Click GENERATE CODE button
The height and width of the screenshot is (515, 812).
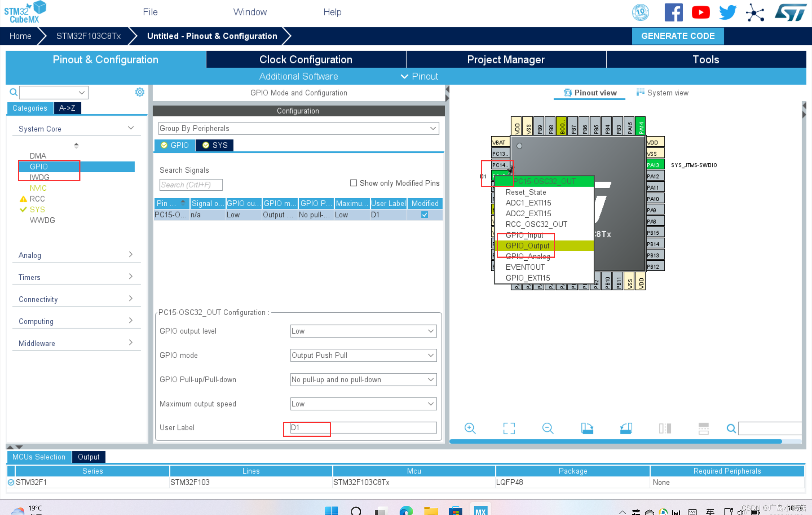[x=678, y=35]
